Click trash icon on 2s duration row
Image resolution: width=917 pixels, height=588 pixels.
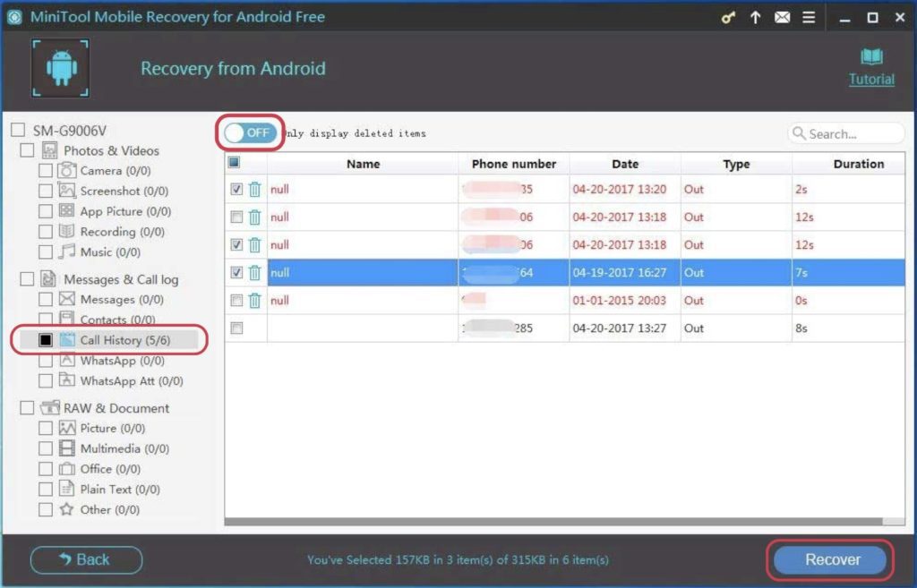coord(254,190)
